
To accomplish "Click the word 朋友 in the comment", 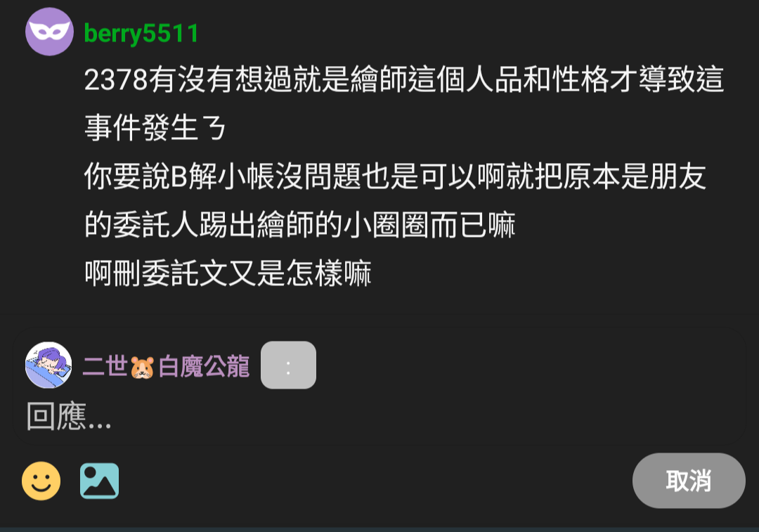I will 677,176.
